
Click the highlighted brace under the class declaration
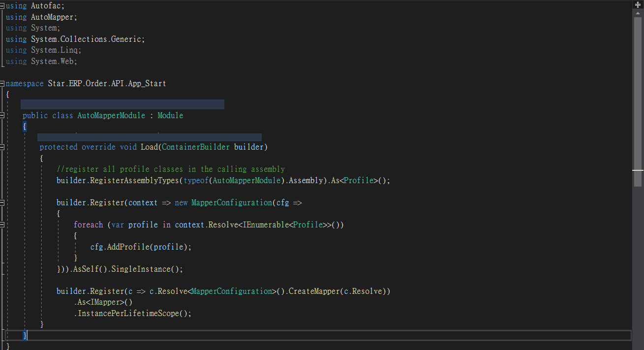pyautogui.click(x=25, y=127)
